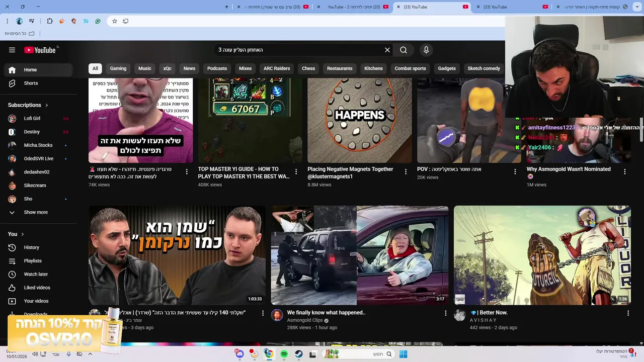
Task: Open Shorts in the sidebar
Action: point(39,83)
